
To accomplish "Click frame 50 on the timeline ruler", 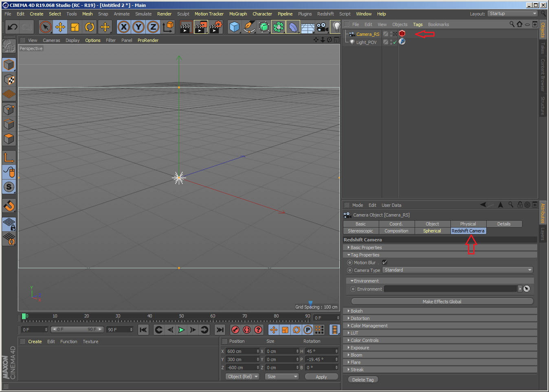I will pos(182,316).
